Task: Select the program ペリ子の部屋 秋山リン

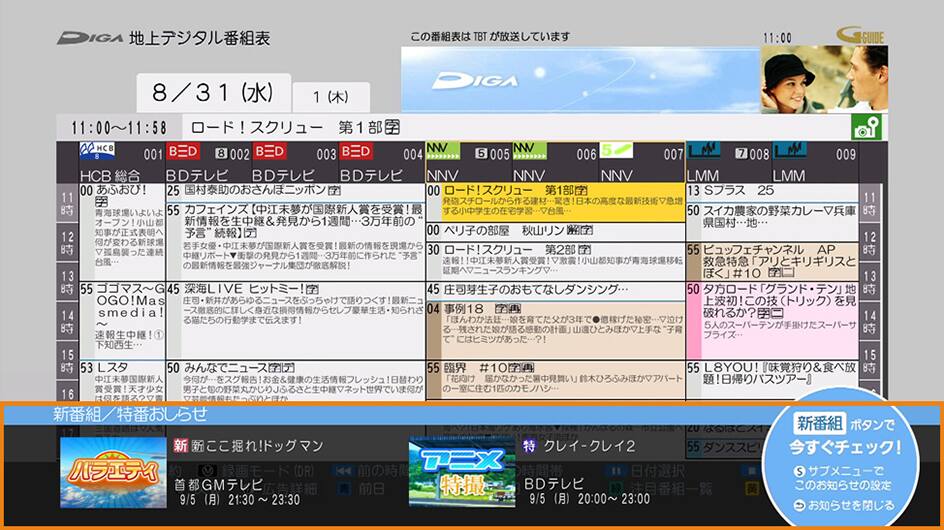Action: click(555, 231)
